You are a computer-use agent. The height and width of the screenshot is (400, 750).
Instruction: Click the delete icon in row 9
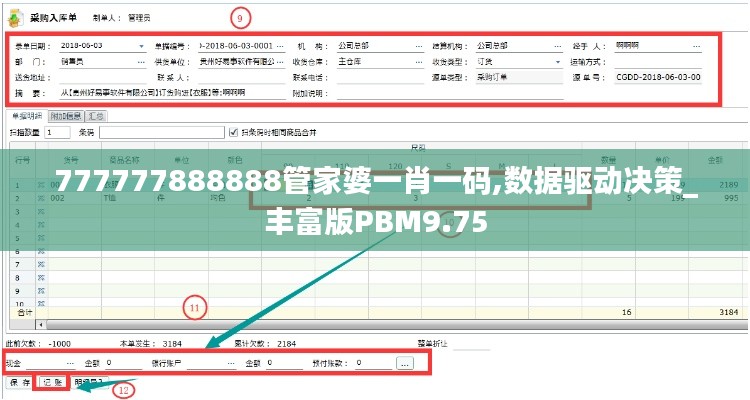[41, 291]
